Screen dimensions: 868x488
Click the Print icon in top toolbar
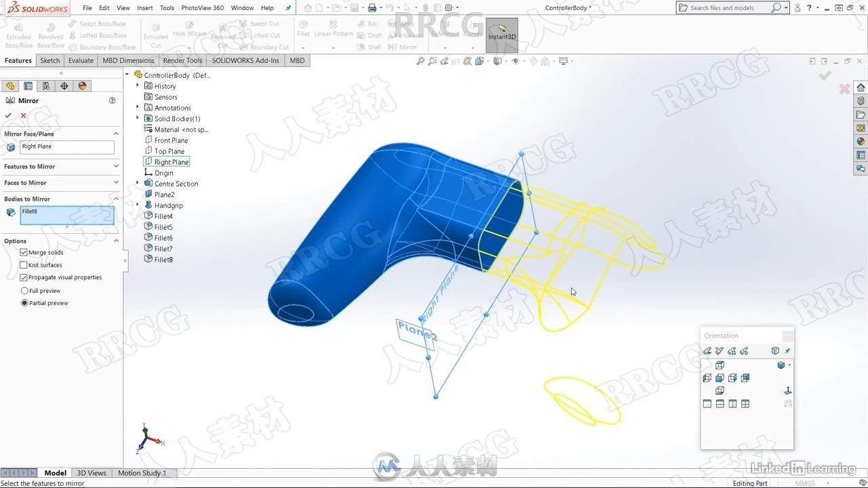pos(372,8)
